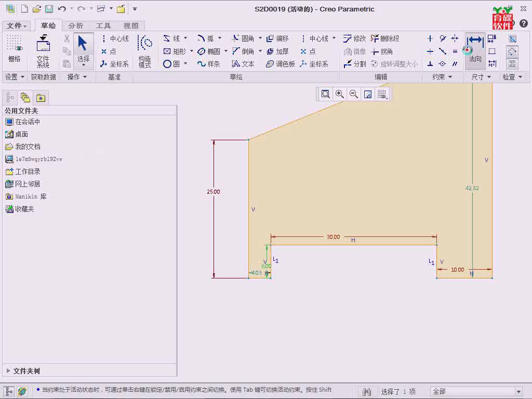Create a new file from the quick access toolbar
The width and height of the screenshot is (532, 399).
(24, 9)
